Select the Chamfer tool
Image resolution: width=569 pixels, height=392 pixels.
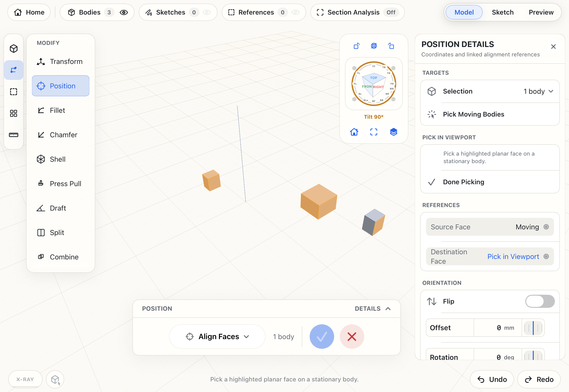[60, 135]
